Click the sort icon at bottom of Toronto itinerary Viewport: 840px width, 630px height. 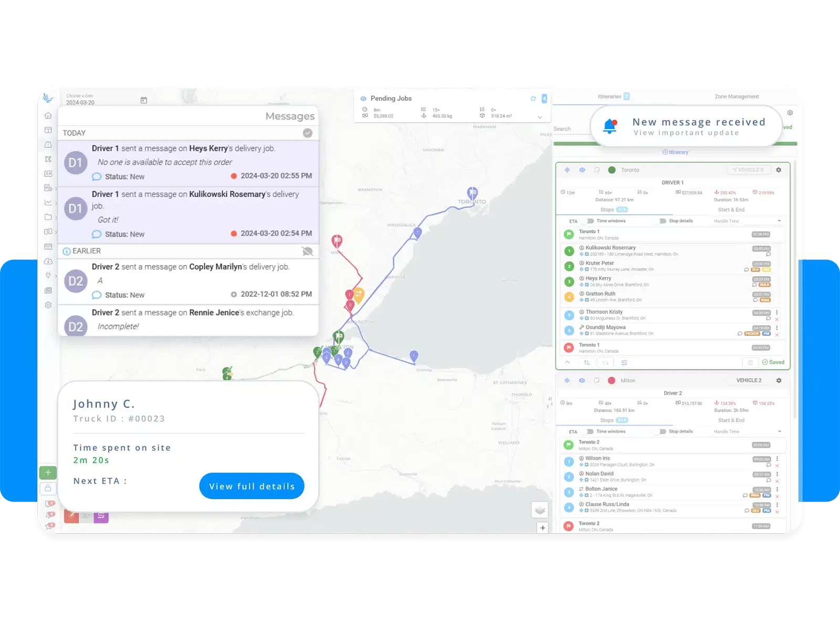pyautogui.click(x=587, y=362)
